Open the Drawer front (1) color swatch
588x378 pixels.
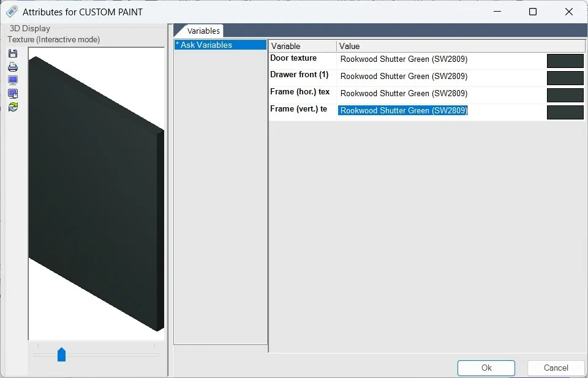565,78
